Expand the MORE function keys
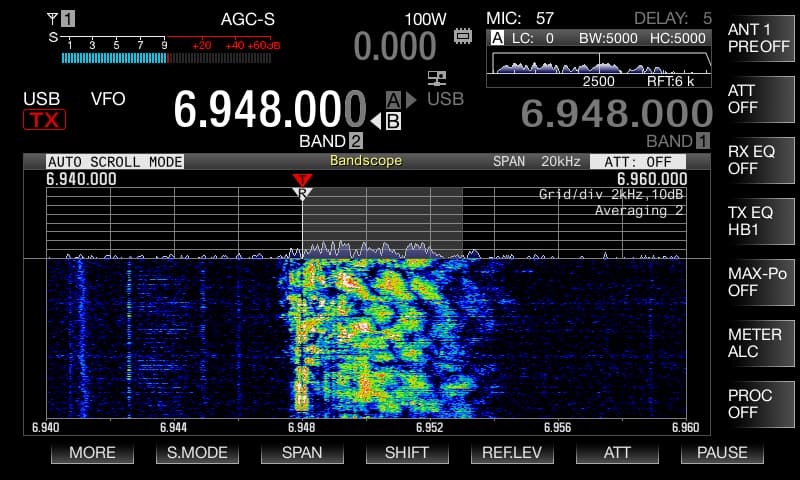Viewport: 800px width, 480px height. 92,452
